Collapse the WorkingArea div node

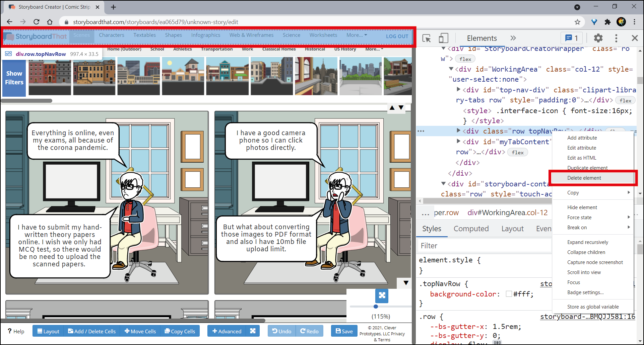(451, 69)
